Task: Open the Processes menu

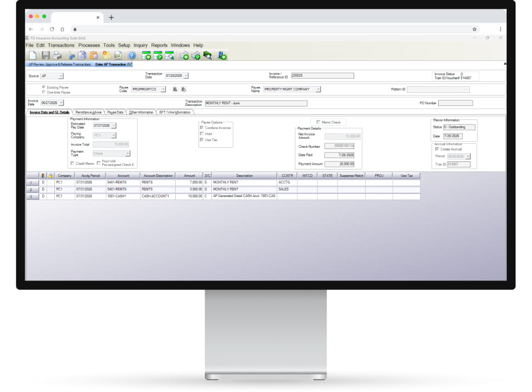Action: point(89,45)
